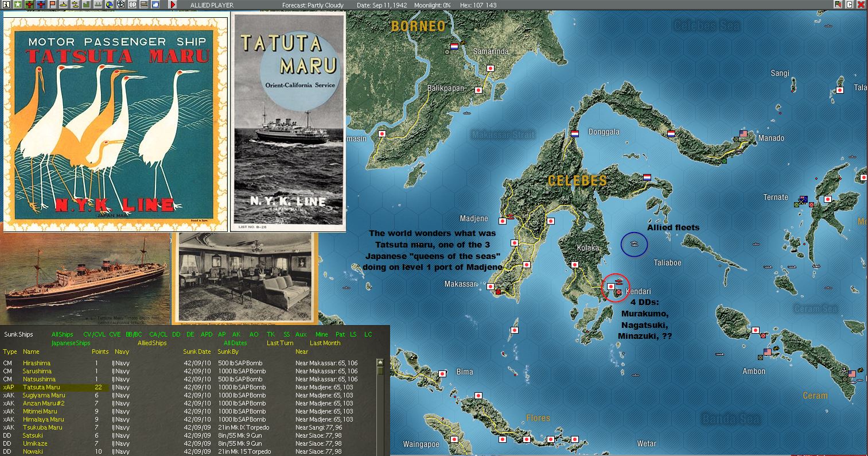This screenshot has width=868, height=456.
Task: Toggle the SS submarine filter
Action: [287, 334]
